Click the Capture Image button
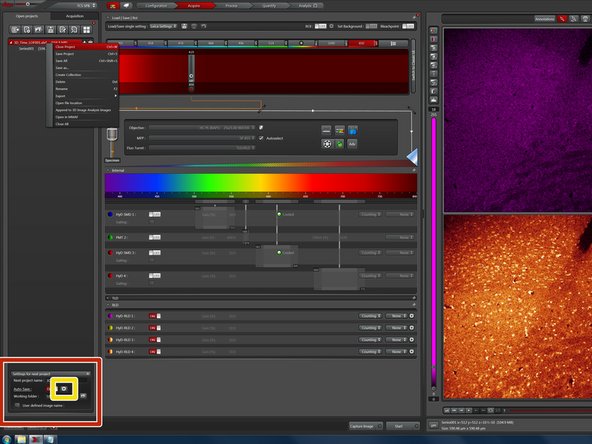 [x=365, y=426]
